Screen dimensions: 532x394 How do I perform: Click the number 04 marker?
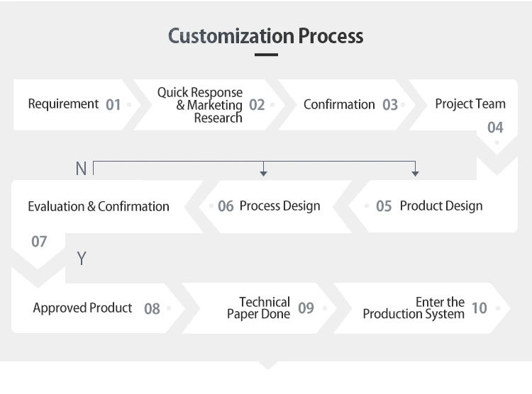pyautogui.click(x=495, y=128)
